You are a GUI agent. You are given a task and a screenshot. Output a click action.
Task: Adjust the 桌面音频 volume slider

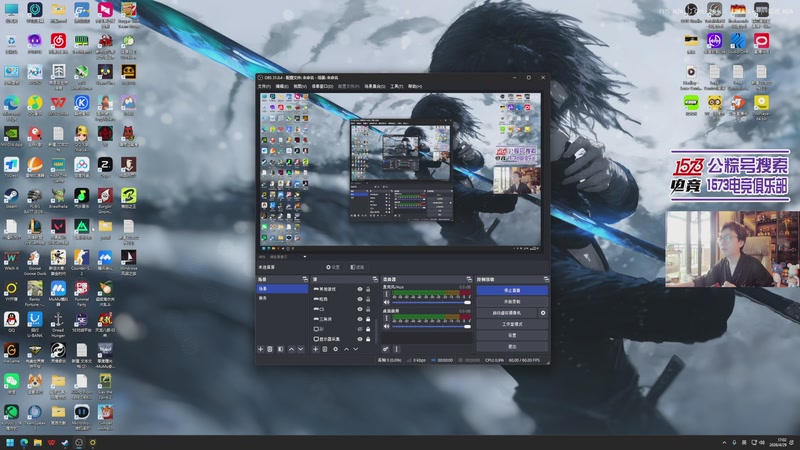(431, 327)
